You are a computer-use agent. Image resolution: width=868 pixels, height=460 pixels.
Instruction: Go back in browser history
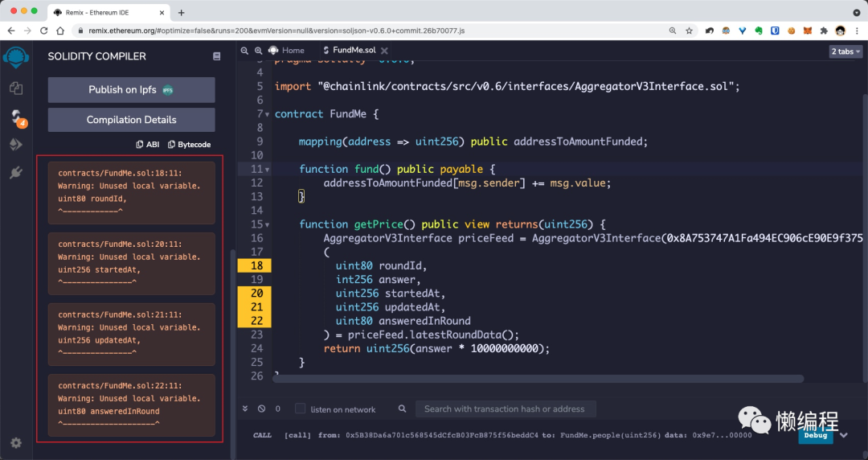11,31
